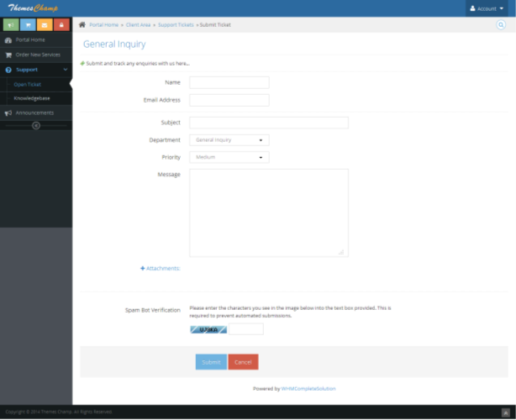Open the Department dropdown
Image resolution: width=516 pixels, height=420 pixels.
pos(229,140)
